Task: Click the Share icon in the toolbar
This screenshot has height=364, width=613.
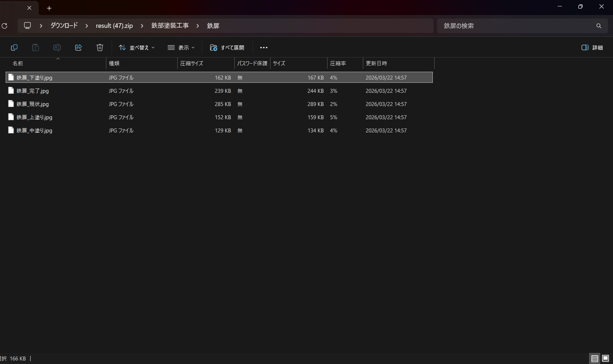Action: 78,47
